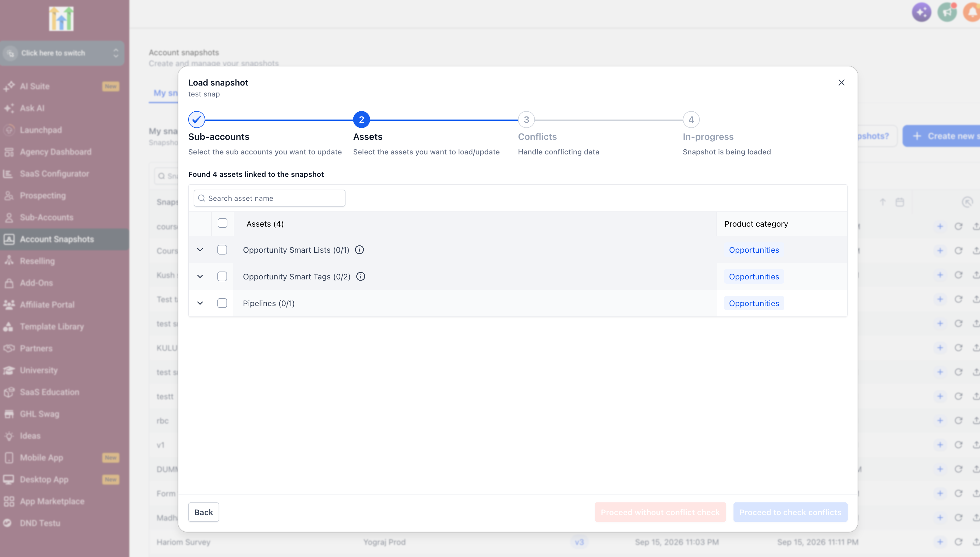Click the refresh icon in Hariom Survey row

tap(958, 542)
